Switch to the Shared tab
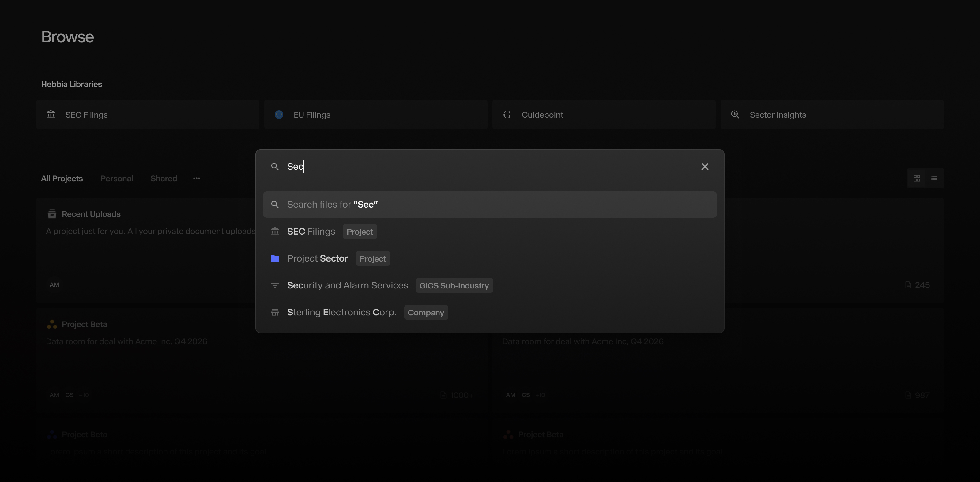 pos(164,179)
